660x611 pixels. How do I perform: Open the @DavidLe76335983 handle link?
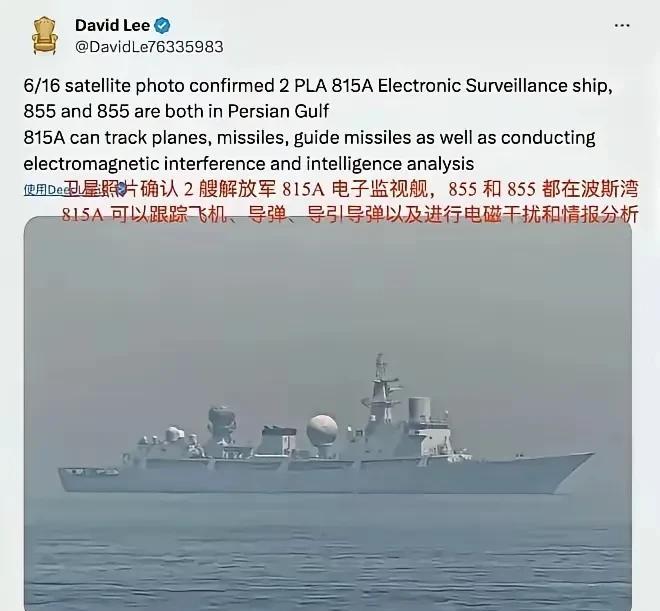149,47
